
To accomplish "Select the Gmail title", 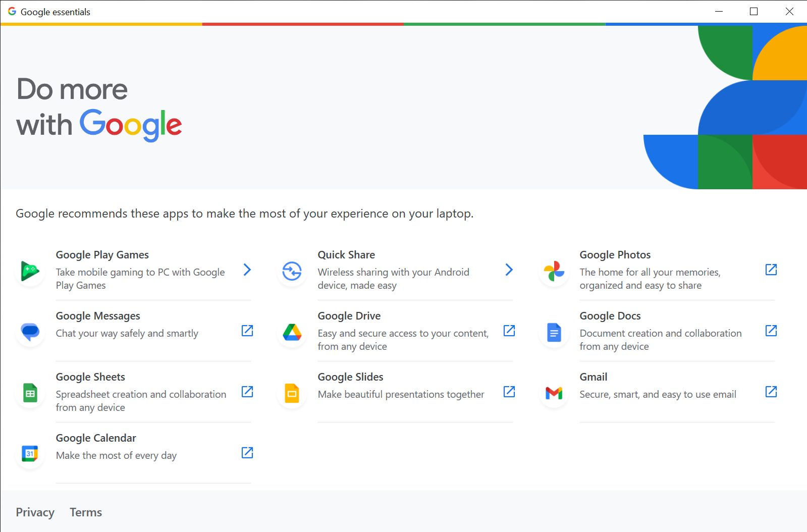I will (x=594, y=377).
